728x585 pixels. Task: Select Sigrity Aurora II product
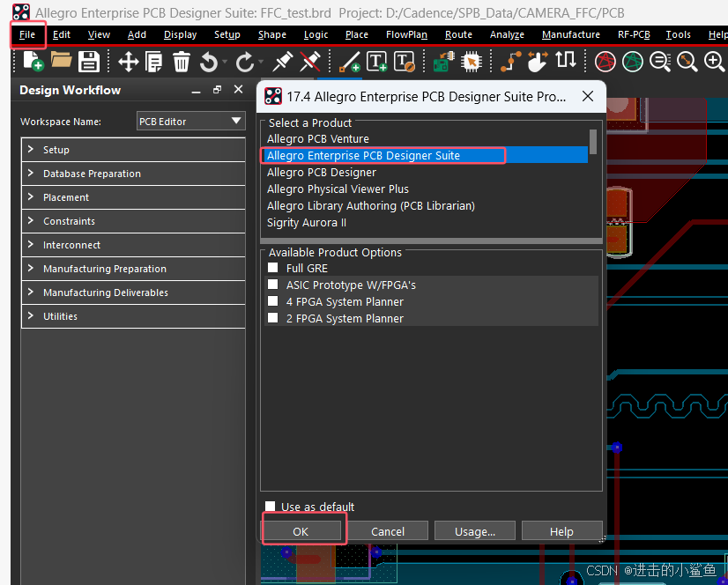pyautogui.click(x=426, y=222)
